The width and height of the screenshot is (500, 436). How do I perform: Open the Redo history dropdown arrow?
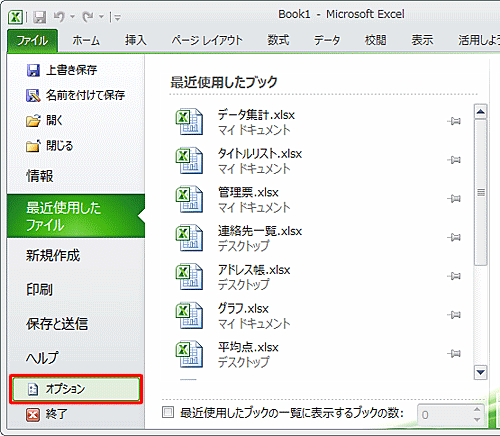[x=101, y=17]
